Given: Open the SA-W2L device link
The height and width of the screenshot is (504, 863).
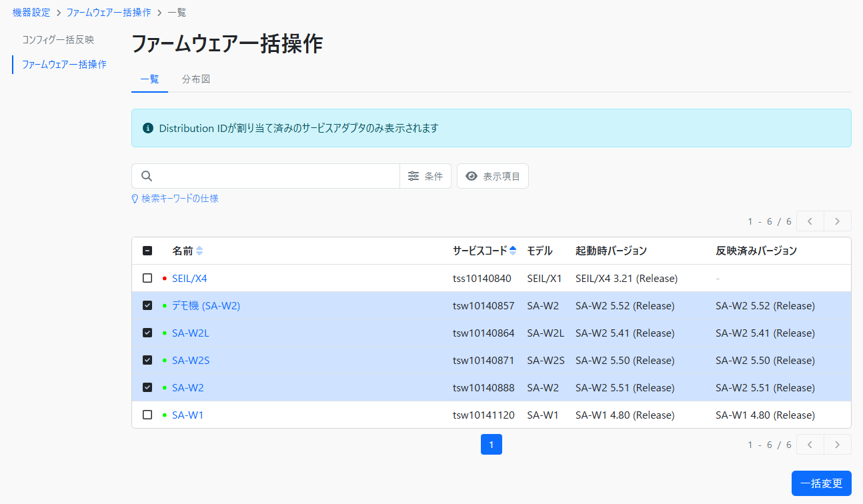Looking at the screenshot, I should coord(191,333).
